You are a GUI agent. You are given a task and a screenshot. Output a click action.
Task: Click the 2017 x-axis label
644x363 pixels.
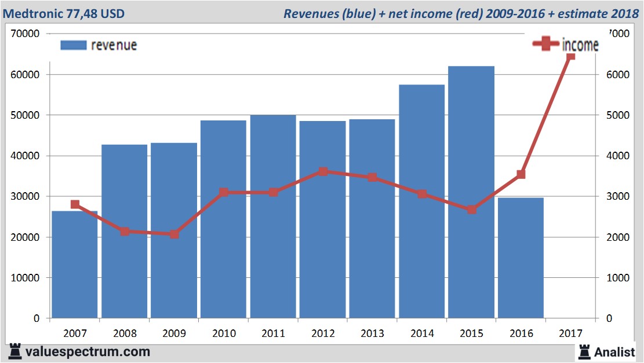pyautogui.click(x=570, y=333)
